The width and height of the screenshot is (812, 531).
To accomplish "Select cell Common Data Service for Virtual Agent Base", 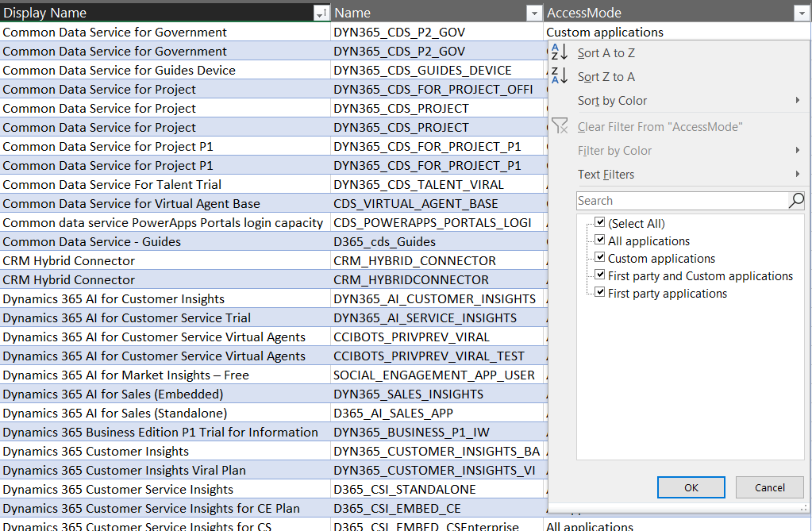I will click(165, 204).
